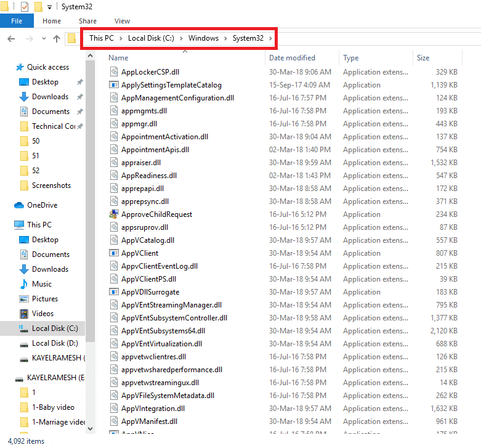Image resolution: width=481 pixels, height=448 pixels.
Task: Switch to the Home ribbon tab
Action: coord(52,21)
